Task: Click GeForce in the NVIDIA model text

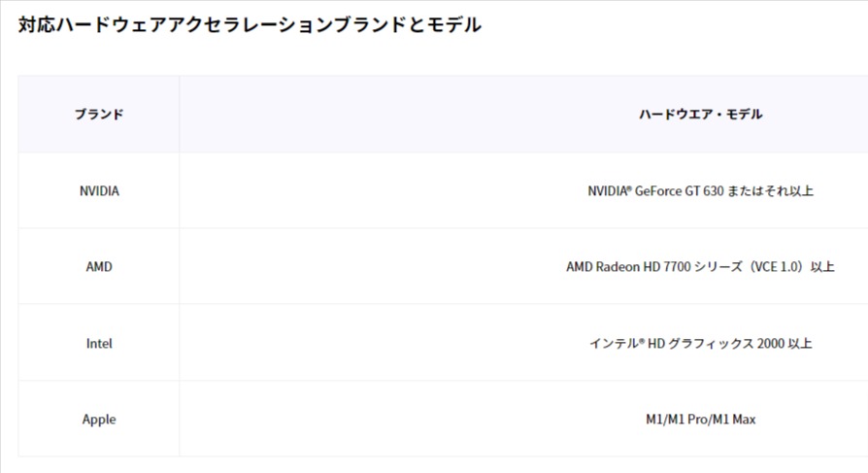Action: [x=658, y=190]
